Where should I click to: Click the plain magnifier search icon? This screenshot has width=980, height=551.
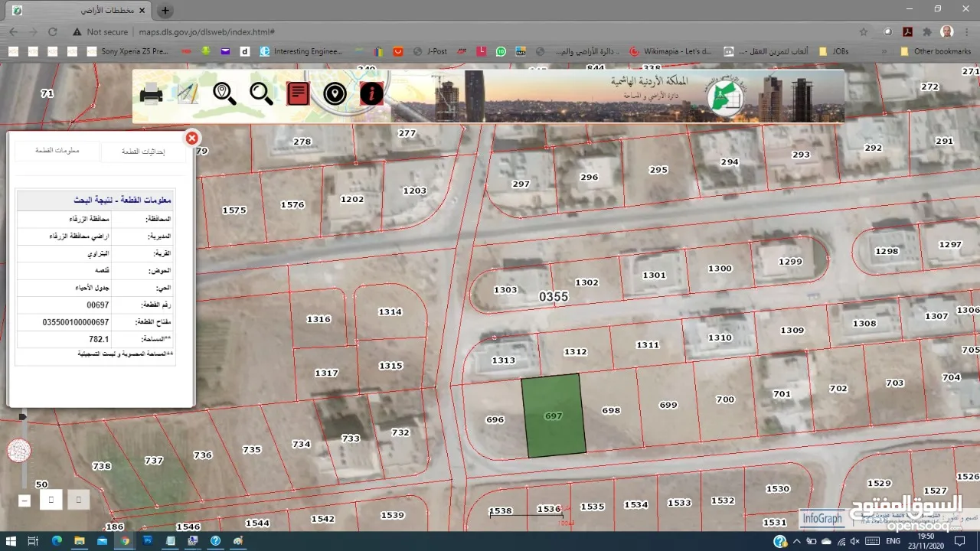pos(261,93)
